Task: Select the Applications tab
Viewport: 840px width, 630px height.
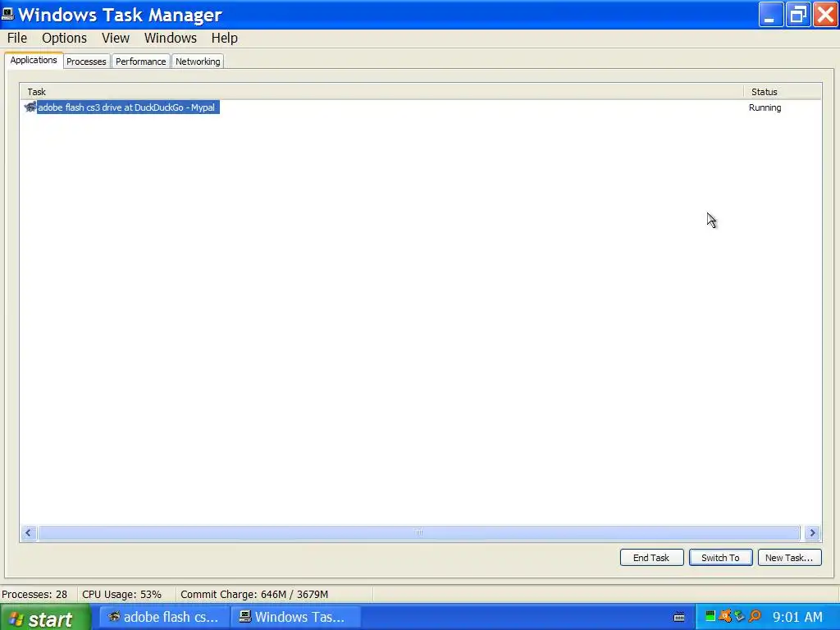Action: 34,60
